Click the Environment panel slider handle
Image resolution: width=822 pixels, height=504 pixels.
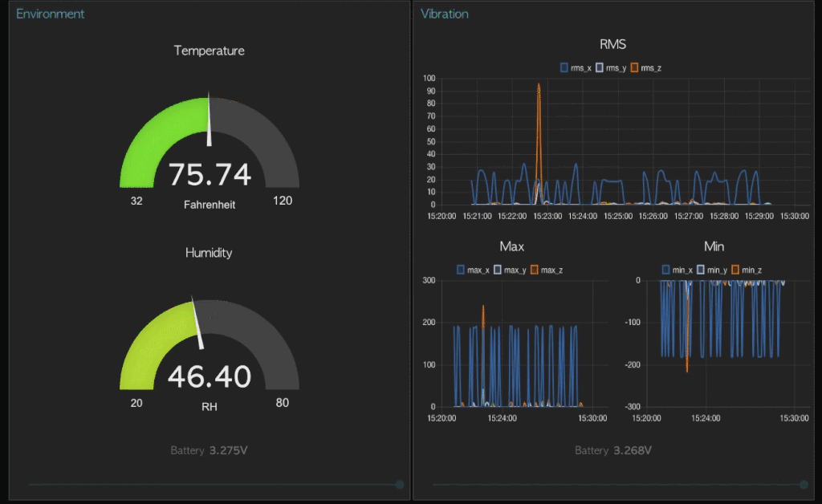(400, 484)
